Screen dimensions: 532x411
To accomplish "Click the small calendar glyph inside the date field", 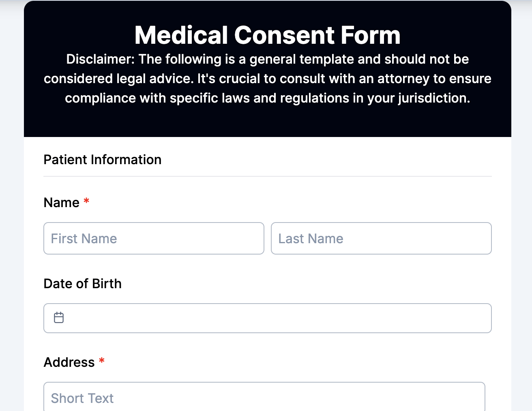I will pyautogui.click(x=59, y=318).
